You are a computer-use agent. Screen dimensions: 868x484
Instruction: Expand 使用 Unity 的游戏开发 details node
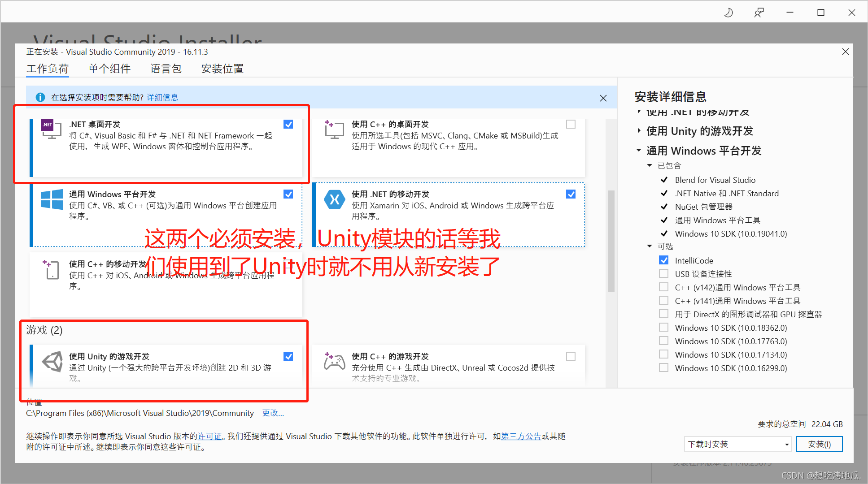[639, 131]
